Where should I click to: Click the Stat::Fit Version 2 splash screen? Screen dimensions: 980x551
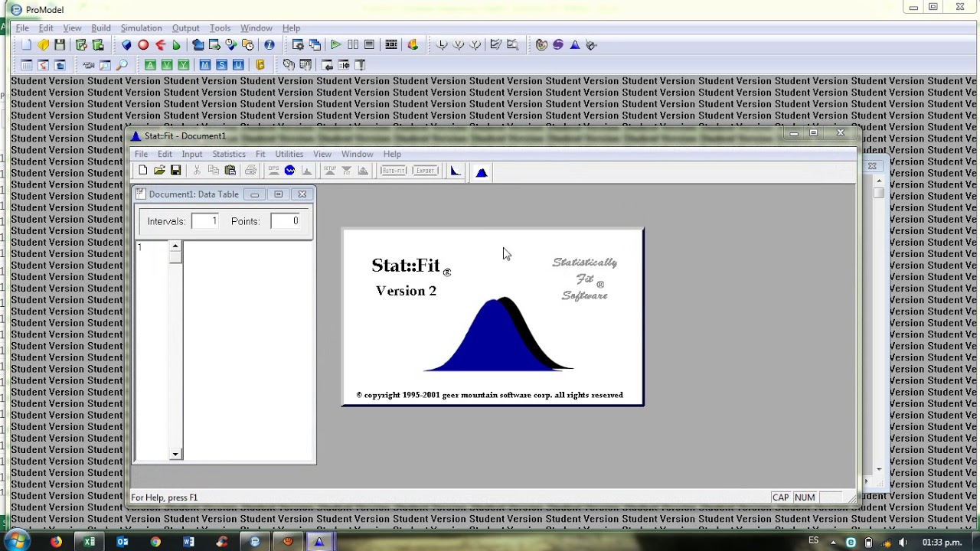tap(492, 317)
